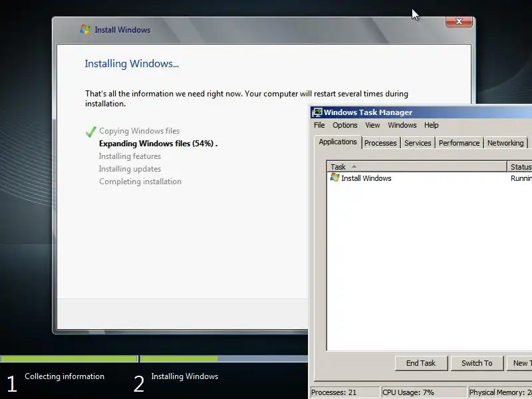Click the Processes: 21 status bar entry
532x399 pixels.
point(344,392)
